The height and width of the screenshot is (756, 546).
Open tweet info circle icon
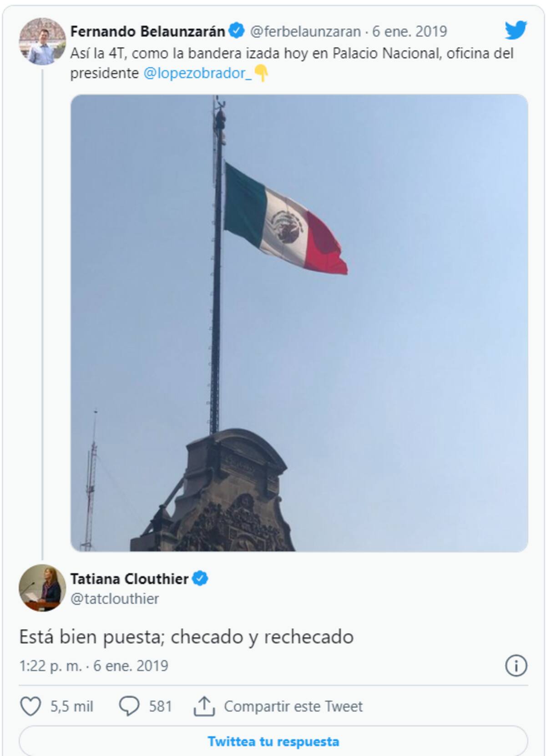click(x=516, y=666)
